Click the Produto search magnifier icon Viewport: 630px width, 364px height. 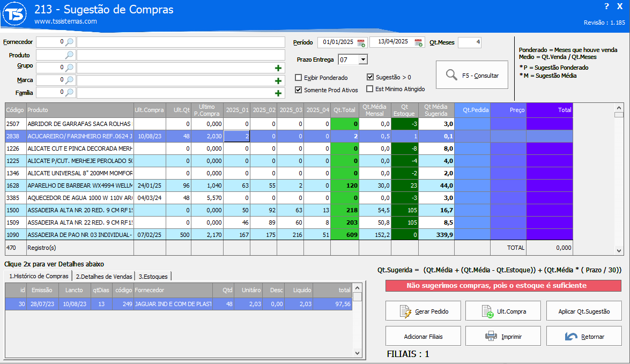coord(69,55)
